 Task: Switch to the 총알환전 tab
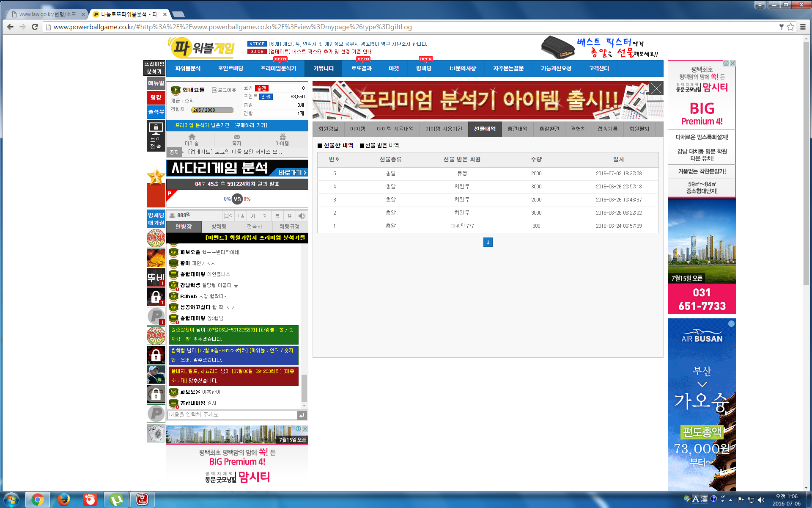pyautogui.click(x=549, y=129)
